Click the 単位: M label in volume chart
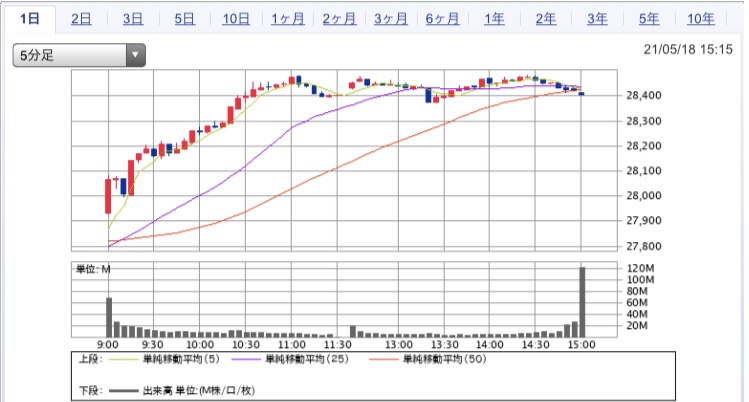The height and width of the screenshot is (402, 749). (94, 269)
